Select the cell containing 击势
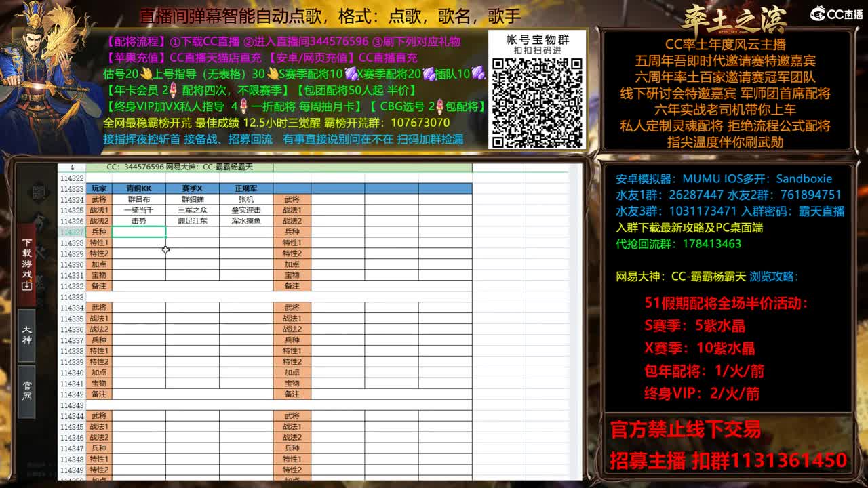The image size is (868, 488). point(139,221)
